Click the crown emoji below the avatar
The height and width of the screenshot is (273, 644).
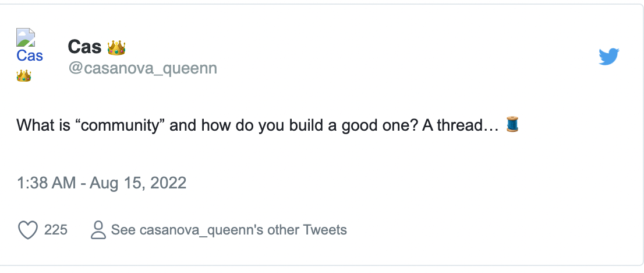tap(23, 75)
